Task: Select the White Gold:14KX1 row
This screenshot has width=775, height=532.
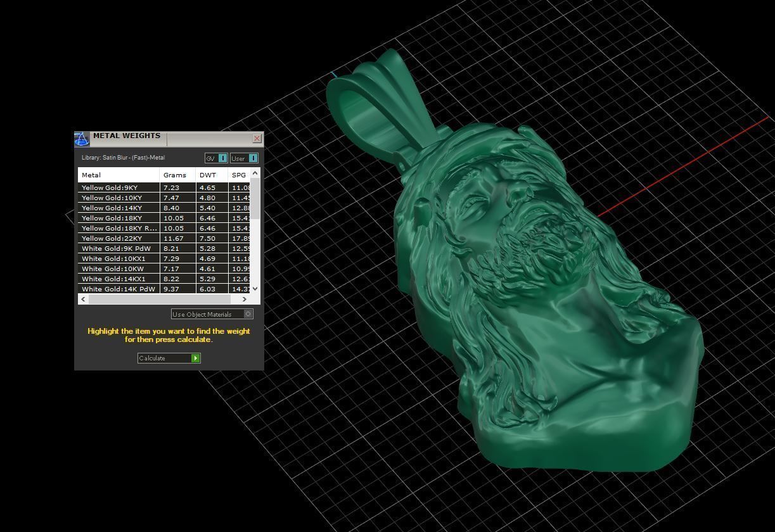Action: 164,279
